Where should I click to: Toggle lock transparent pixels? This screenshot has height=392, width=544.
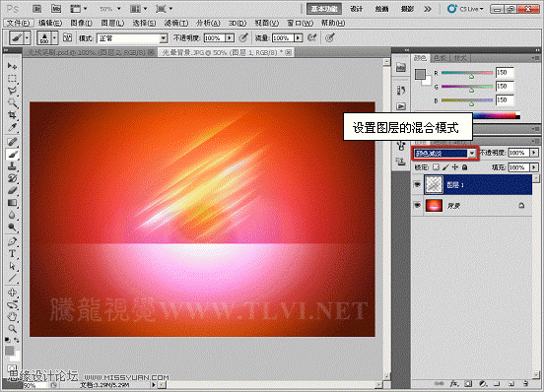[436, 167]
